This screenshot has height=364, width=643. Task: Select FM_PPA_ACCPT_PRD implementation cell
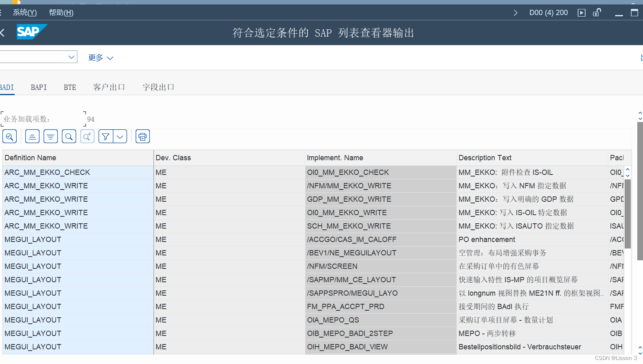(381, 307)
